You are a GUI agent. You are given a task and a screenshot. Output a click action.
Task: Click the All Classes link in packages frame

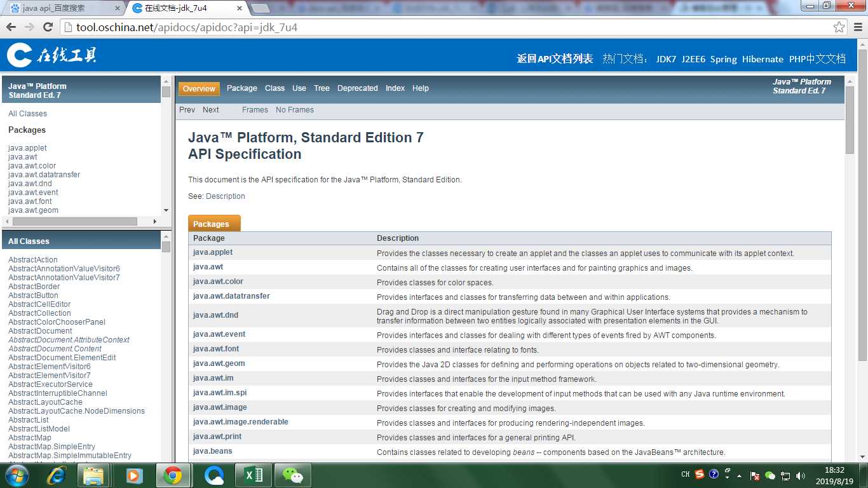coord(27,114)
